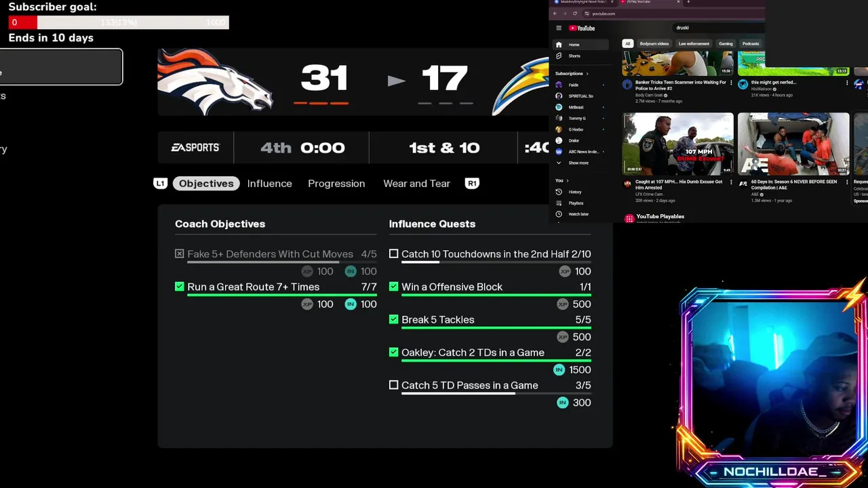Click YouTube Playables icon
The width and height of the screenshot is (868, 488).
[x=629, y=218]
